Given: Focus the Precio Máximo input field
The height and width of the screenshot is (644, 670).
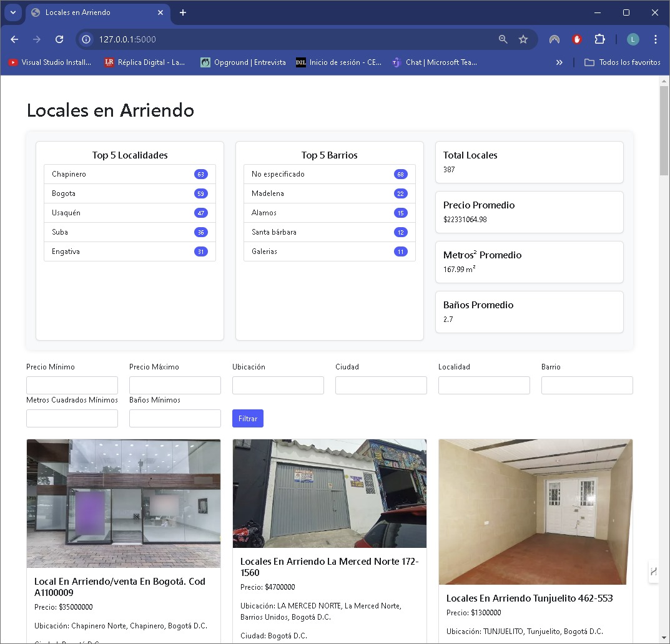Looking at the screenshot, I should tap(175, 385).
